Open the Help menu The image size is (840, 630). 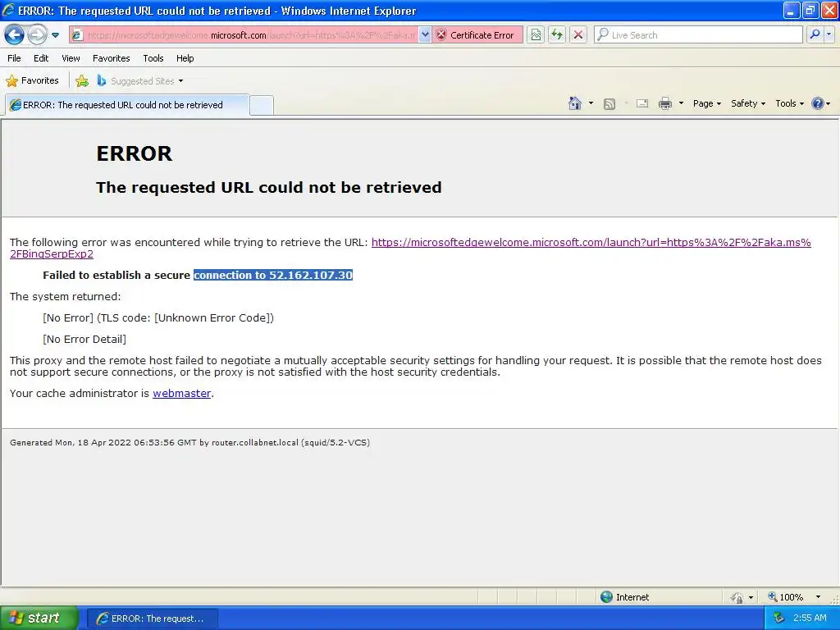[x=185, y=58]
